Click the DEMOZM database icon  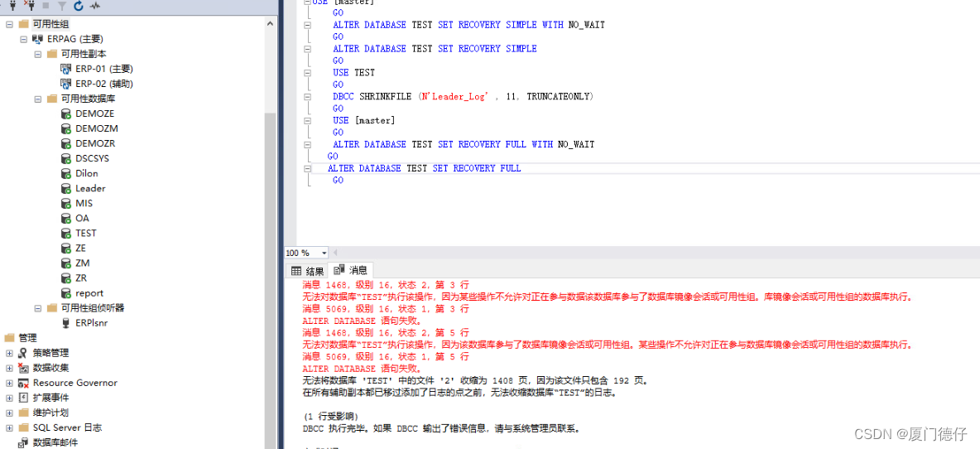[65, 129]
